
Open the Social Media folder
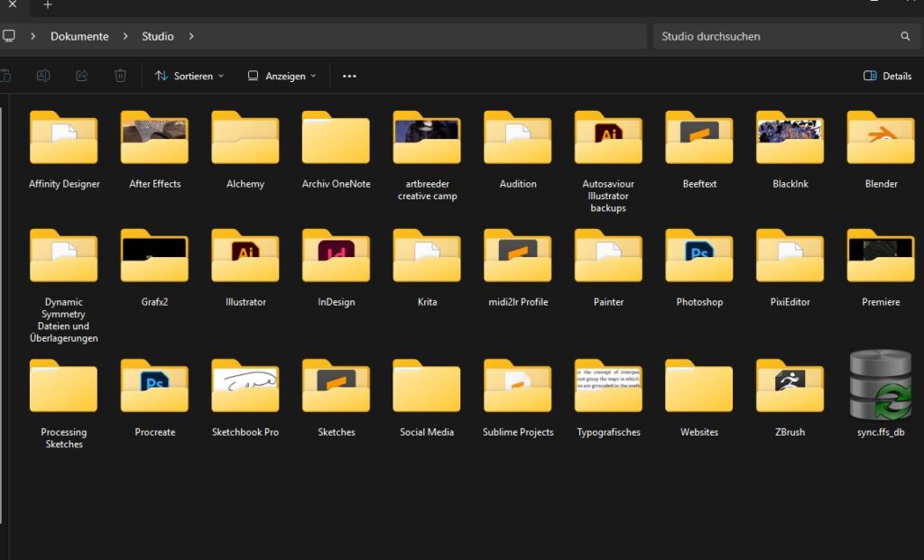click(427, 386)
